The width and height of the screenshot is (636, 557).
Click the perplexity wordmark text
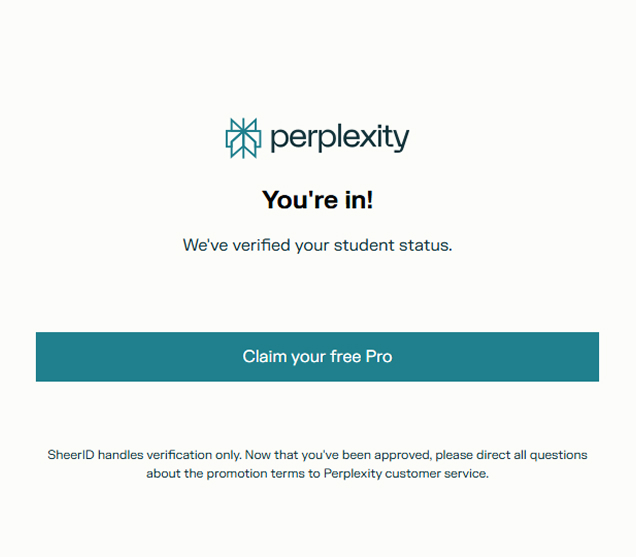click(x=339, y=138)
